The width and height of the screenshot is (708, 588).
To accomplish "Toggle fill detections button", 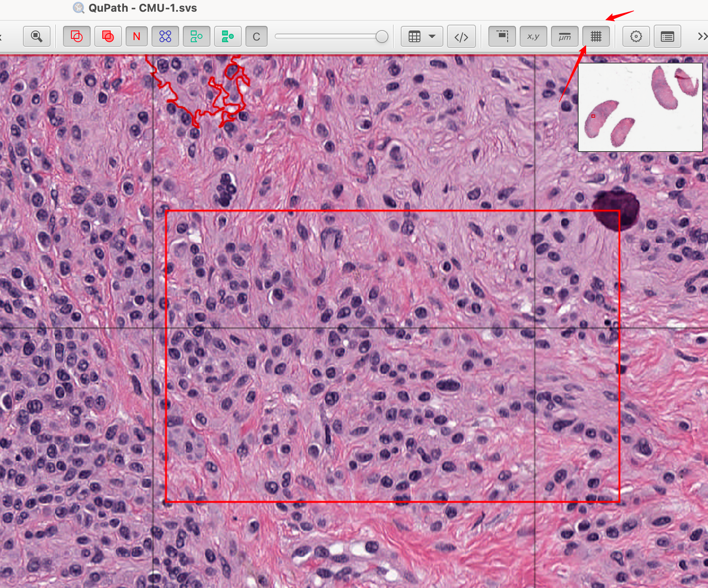I will (228, 37).
